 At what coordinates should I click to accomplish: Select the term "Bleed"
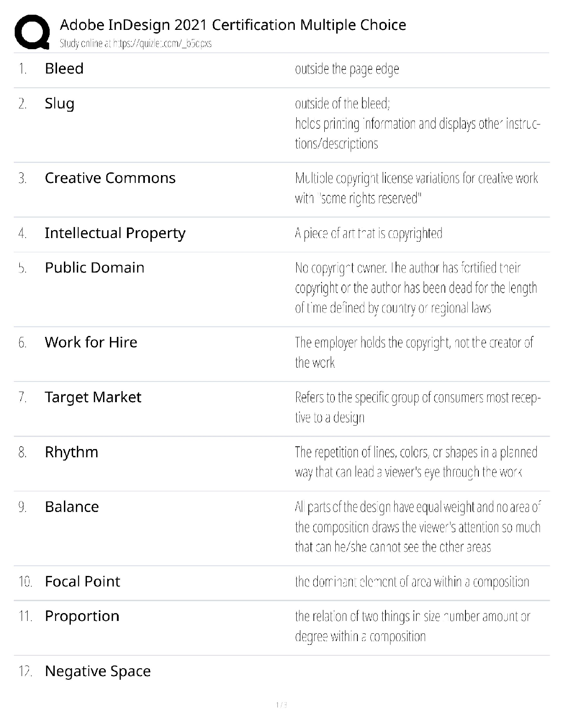coord(64,68)
